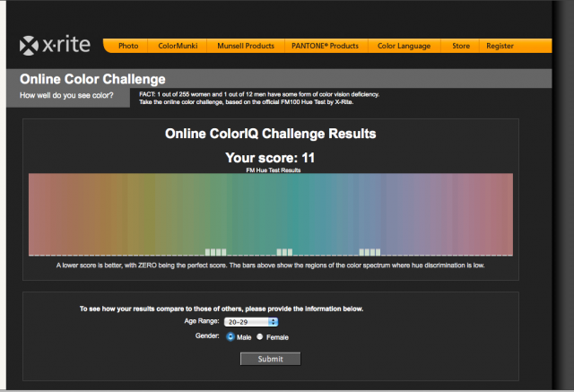
Task: Open the Photo menu
Action: 128,46
